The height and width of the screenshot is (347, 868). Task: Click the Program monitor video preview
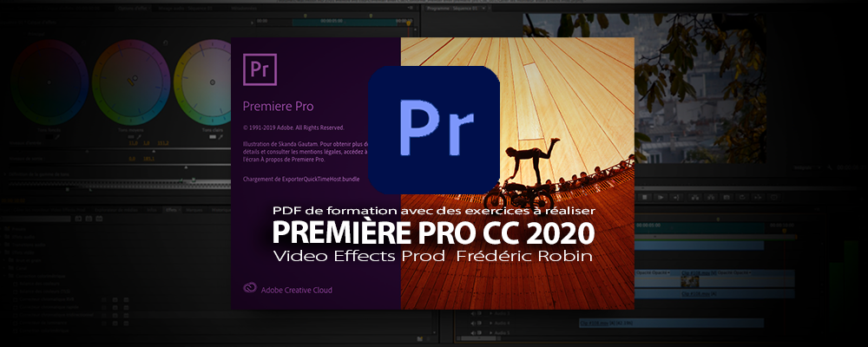click(x=700, y=88)
